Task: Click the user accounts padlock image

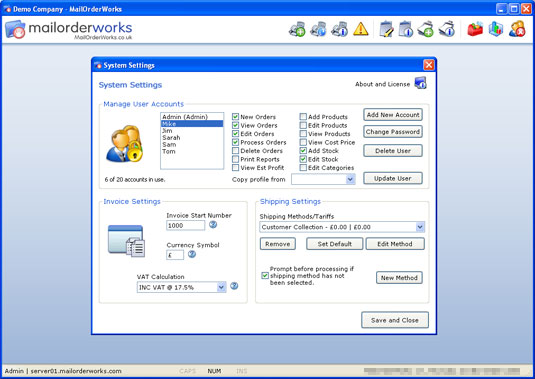Action: click(125, 144)
